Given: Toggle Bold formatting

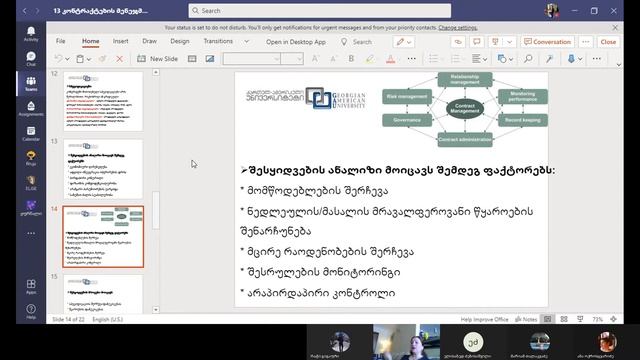Looking at the screenshot, I should click(x=351, y=59).
